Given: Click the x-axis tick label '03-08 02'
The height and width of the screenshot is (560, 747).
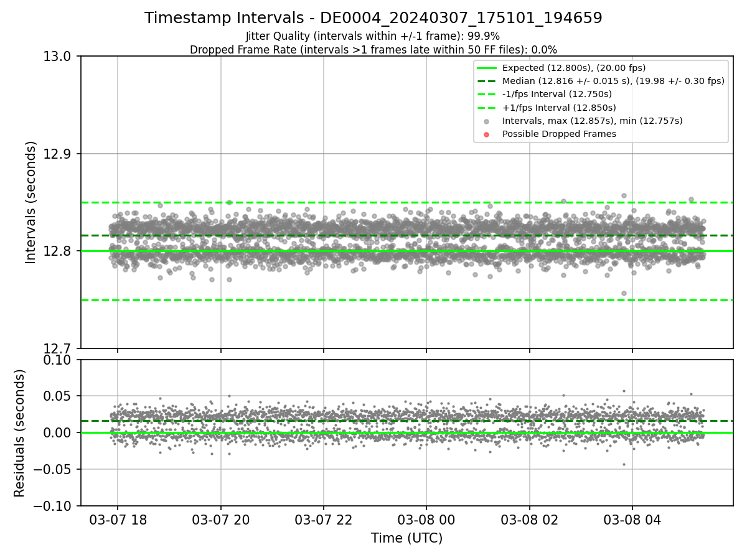Looking at the screenshot, I should click(530, 520).
